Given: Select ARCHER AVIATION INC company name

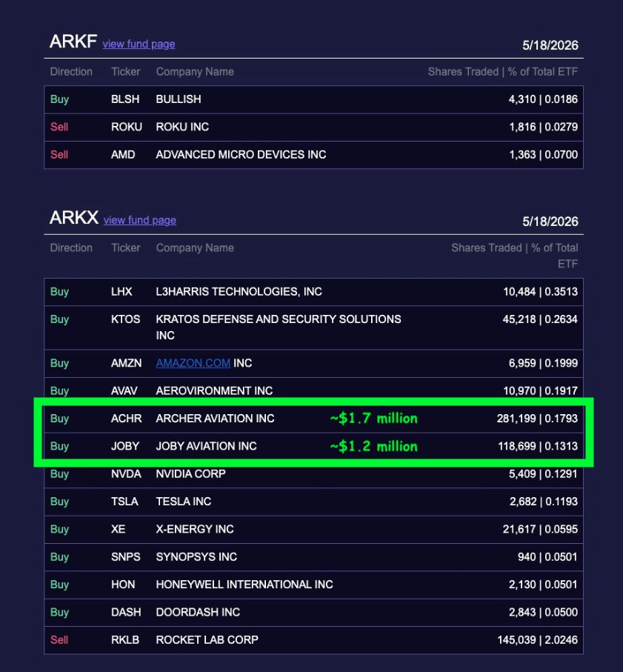Looking at the screenshot, I should (215, 419).
